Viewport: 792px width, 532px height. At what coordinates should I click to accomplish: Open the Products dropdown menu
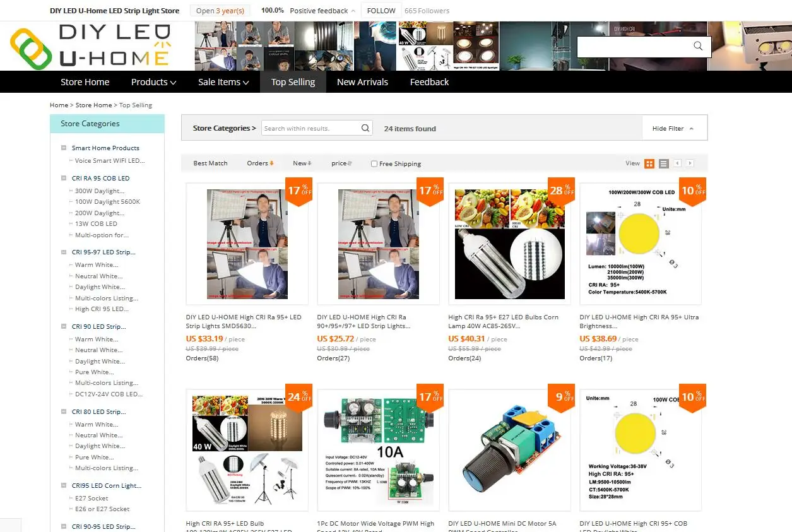[x=153, y=82]
